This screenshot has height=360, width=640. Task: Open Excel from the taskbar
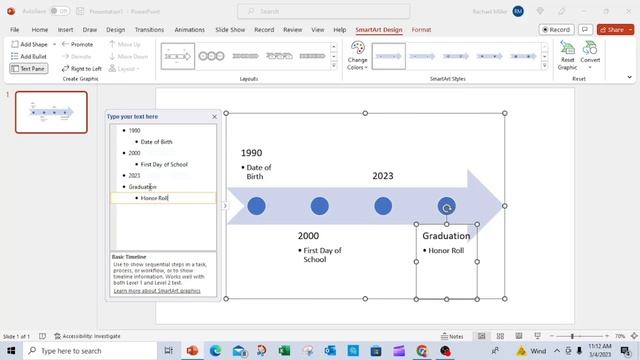point(284,351)
